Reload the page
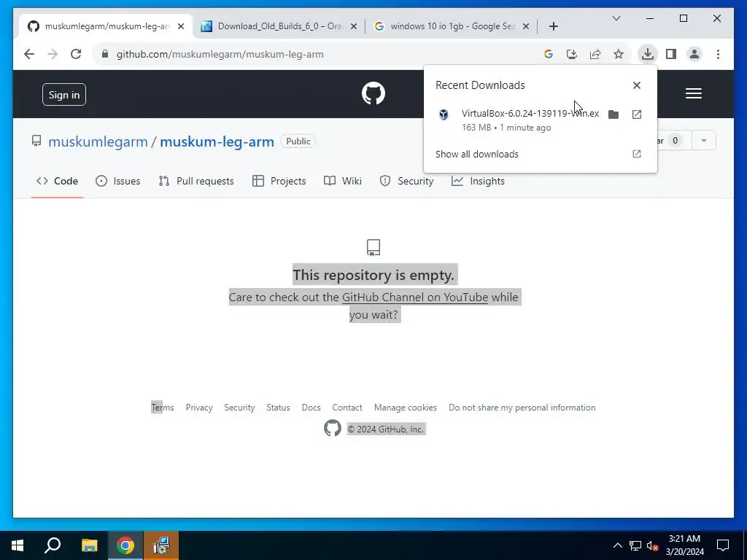This screenshot has width=747, height=560. [x=76, y=54]
